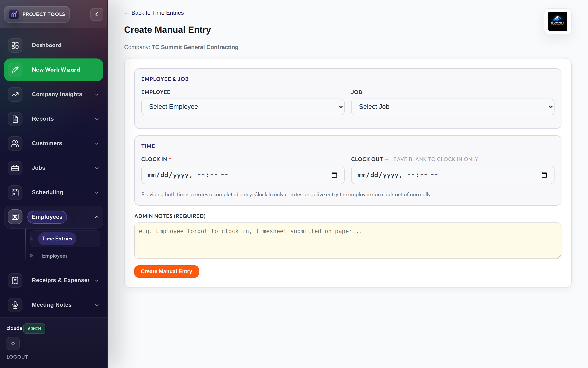Open the Select Job dropdown
Image resolution: width=588 pixels, height=368 pixels.
453,107
